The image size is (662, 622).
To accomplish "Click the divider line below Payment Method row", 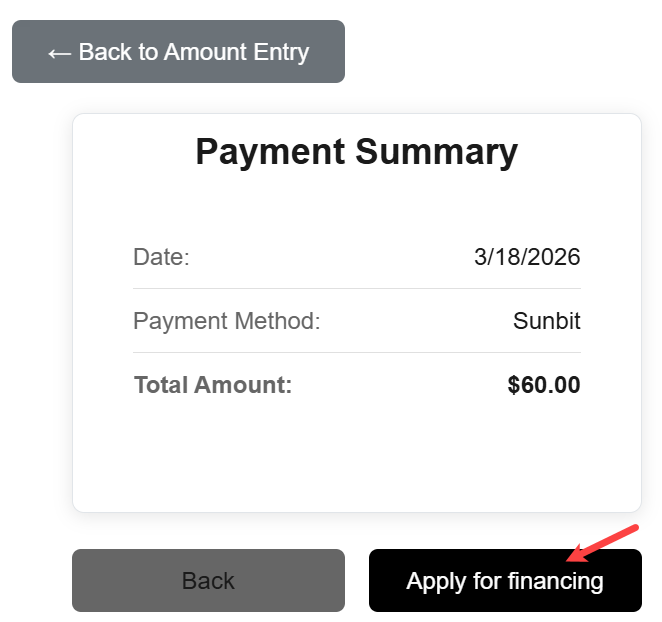I will point(356,353).
